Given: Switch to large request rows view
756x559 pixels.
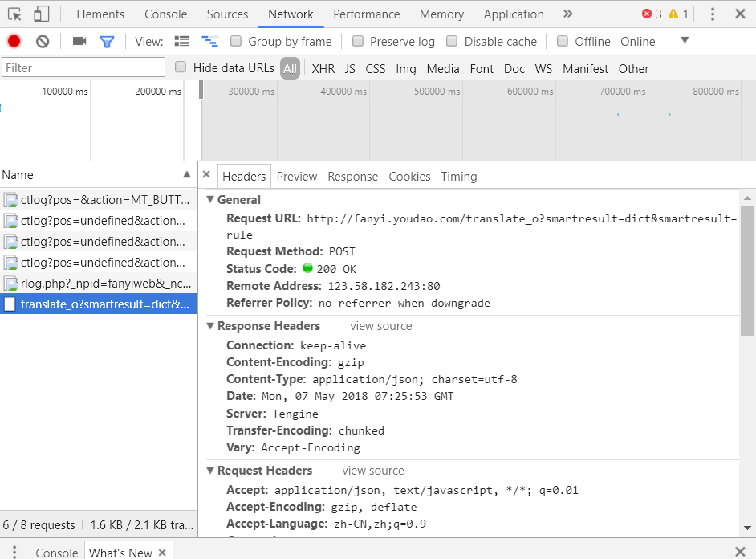Looking at the screenshot, I should pyautogui.click(x=182, y=42).
